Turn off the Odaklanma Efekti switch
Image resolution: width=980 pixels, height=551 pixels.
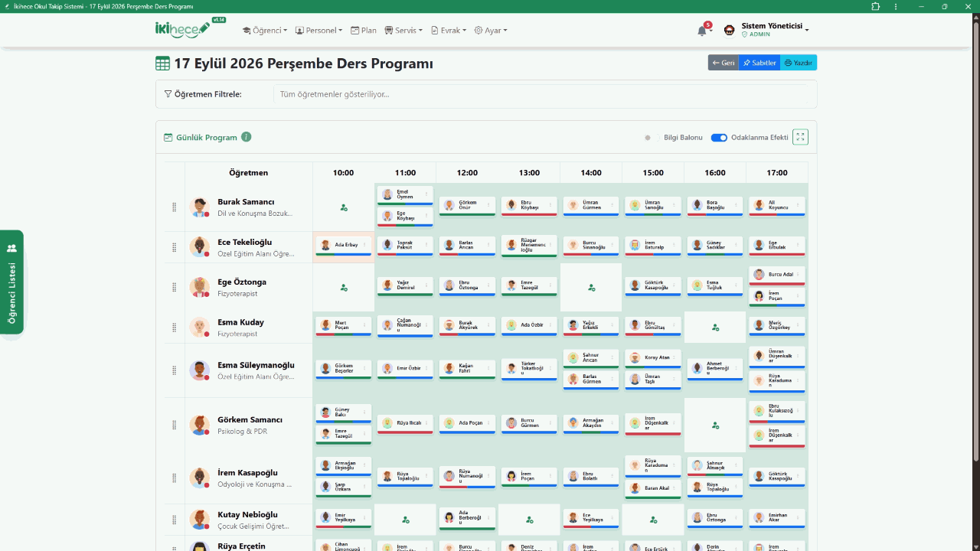tap(719, 138)
